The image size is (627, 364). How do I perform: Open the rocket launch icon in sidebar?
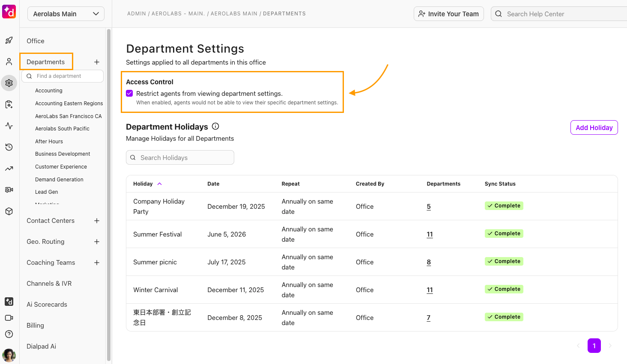(9, 41)
